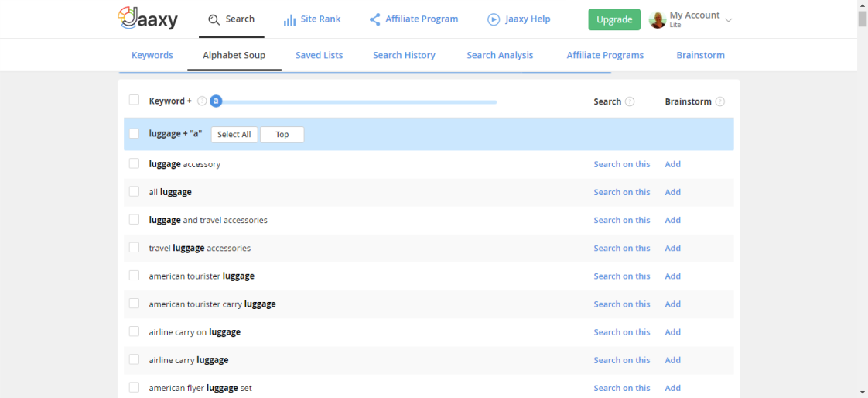Click the scrollbar up arrow
The height and width of the screenshot is (398, 868).
pos(863,5)
